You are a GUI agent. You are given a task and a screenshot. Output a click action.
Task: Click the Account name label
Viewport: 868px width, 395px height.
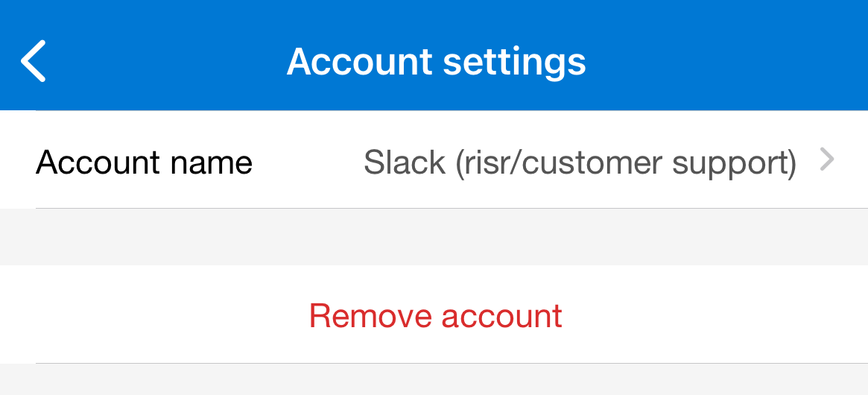[144, 162]
